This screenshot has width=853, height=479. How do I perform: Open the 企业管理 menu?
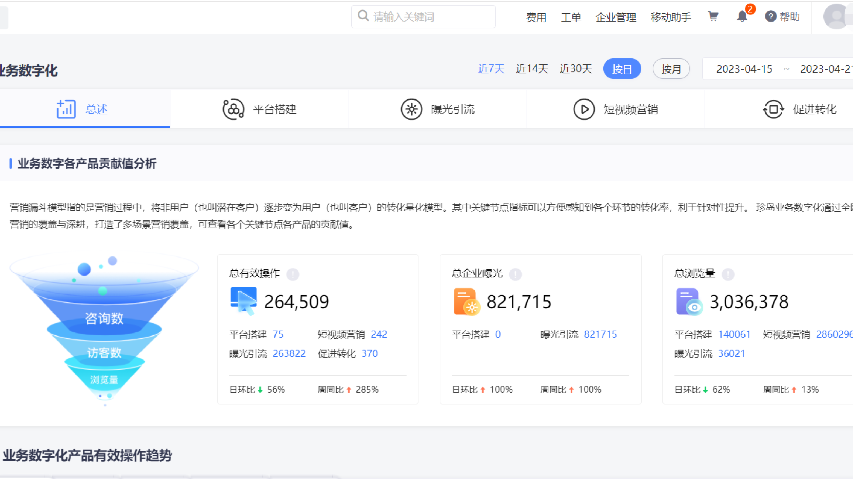click(x=616, y=17)
